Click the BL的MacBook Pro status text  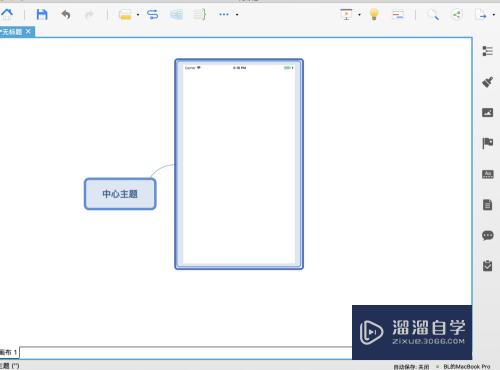pyautogui.click(x=467, y=367)
